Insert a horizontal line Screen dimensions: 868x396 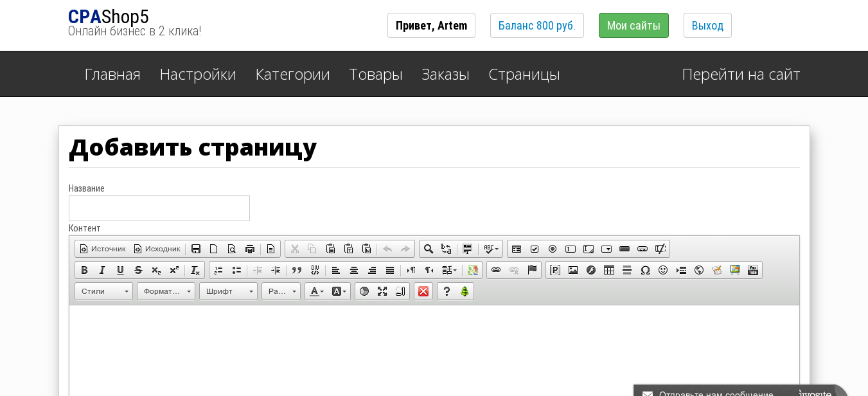point(627,270)
